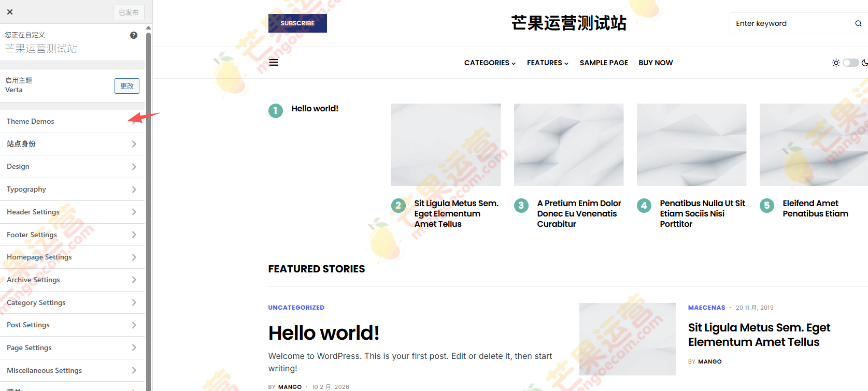Open the customizer help question-mark icon
This screenshot has width=868, height=391.
(x=134, y=35)
